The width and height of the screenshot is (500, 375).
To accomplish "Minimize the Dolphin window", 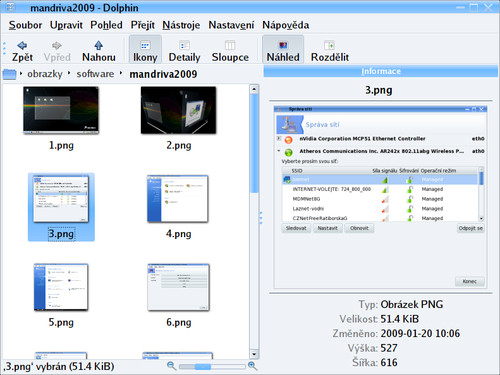I will [460, 7].
